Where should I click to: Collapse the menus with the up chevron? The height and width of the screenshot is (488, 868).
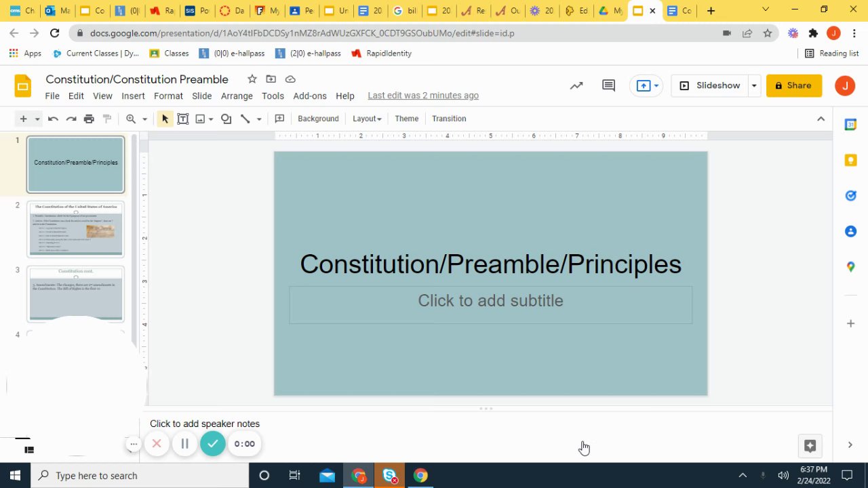821,119
